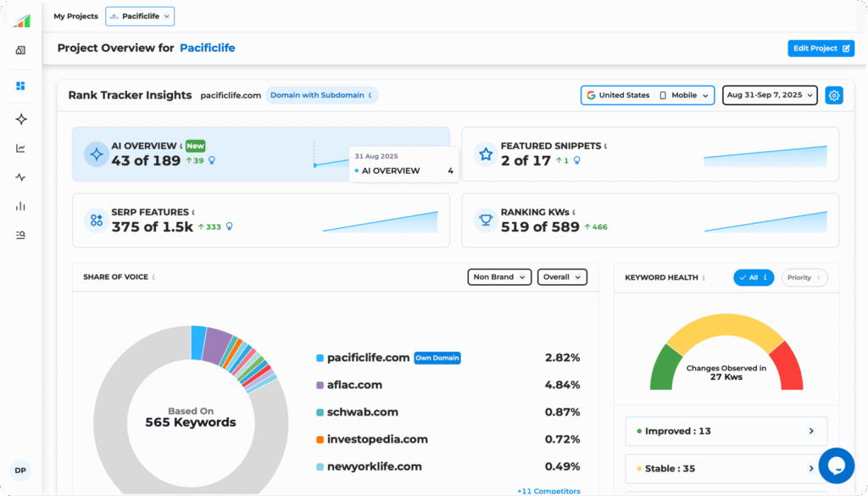868x496 pixels.
Task: Click the Edit Project button
Action: 820,48
